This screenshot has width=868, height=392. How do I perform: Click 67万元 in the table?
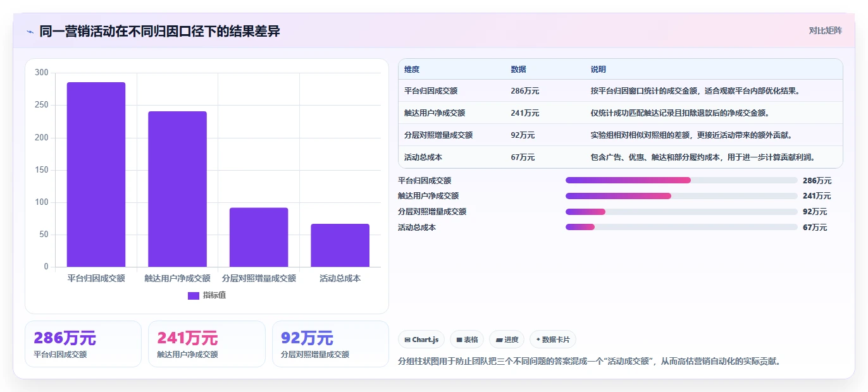pos(523,157)
